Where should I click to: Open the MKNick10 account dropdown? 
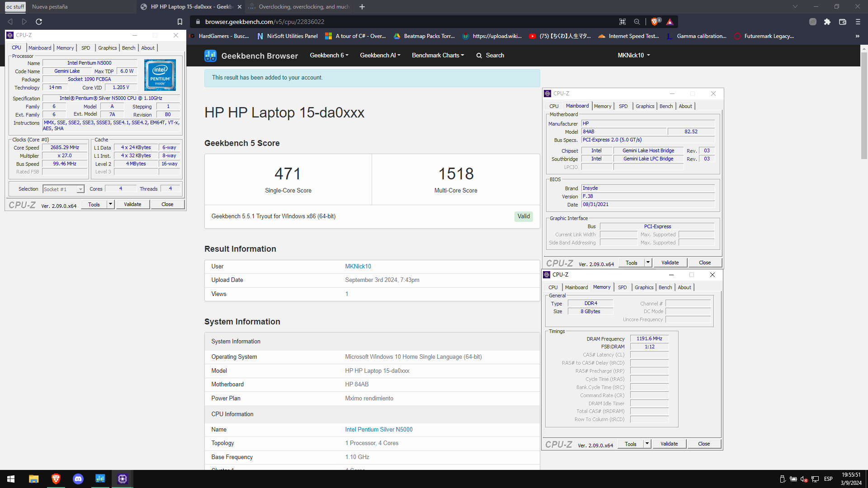pos(634,55)
